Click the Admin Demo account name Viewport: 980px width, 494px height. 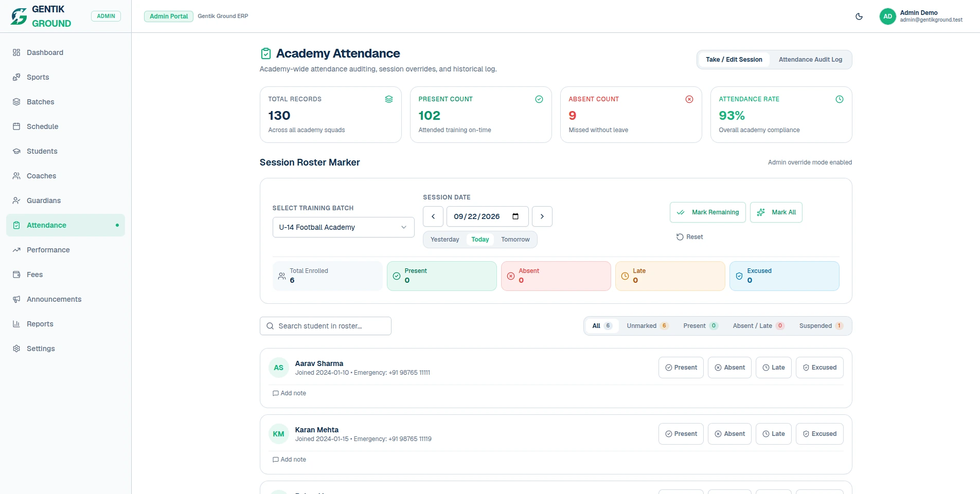tap(919, 13)
